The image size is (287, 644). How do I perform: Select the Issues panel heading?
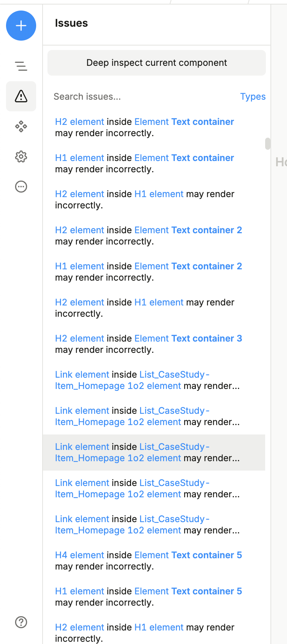point(72,23)
